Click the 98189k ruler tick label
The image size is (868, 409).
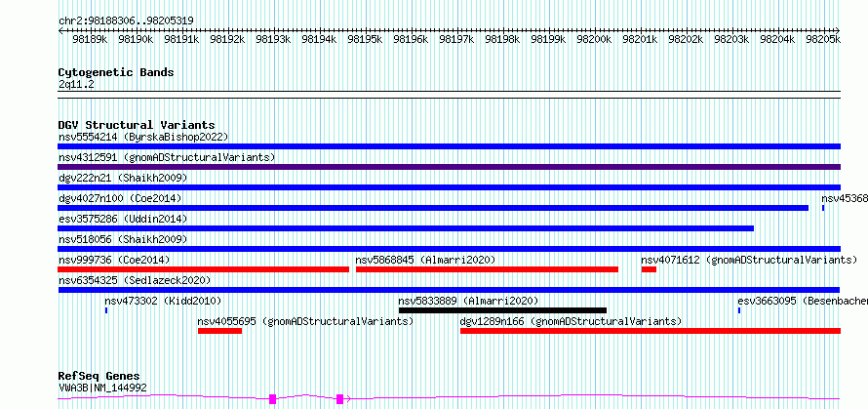click(90, 39)
